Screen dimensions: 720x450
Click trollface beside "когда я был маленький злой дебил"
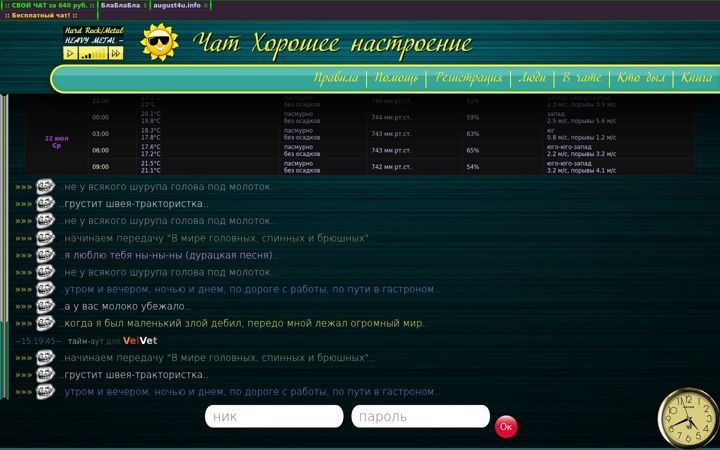tap(45, 323)
